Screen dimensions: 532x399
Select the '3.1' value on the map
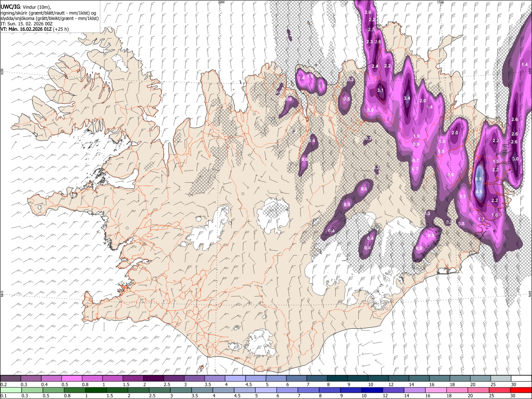(x=380, y=90)
